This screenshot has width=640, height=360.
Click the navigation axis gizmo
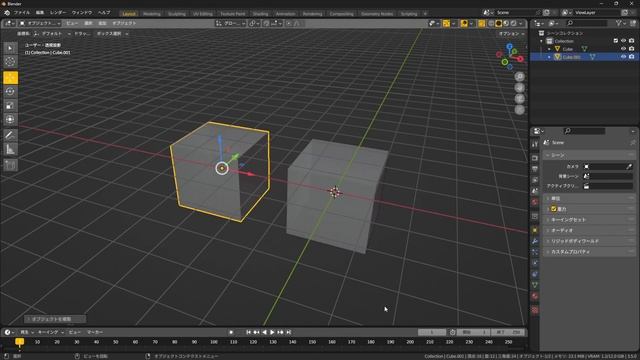click(x=510, y=56)
